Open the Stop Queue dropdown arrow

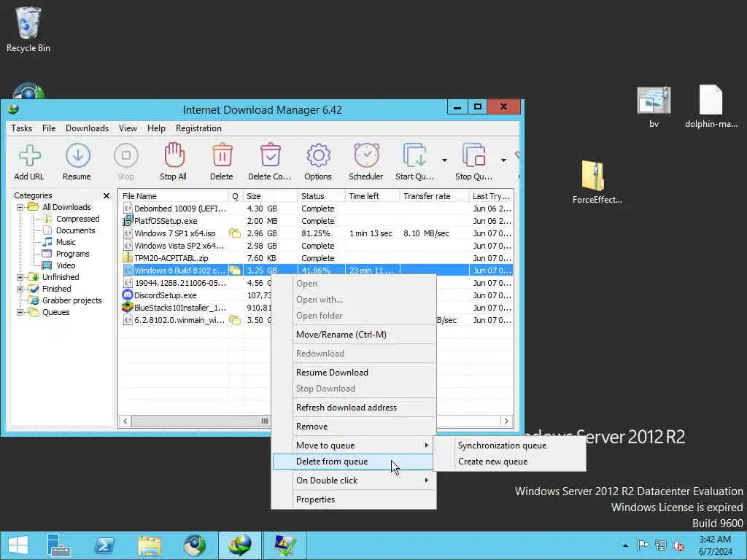503,160
